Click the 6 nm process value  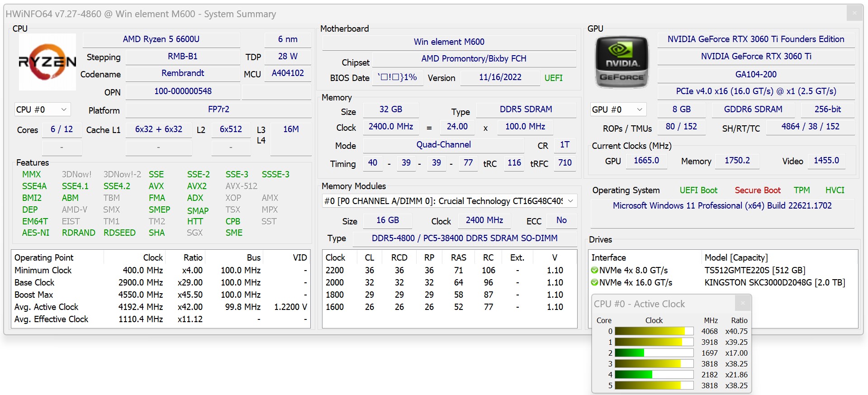pos(288,39)
